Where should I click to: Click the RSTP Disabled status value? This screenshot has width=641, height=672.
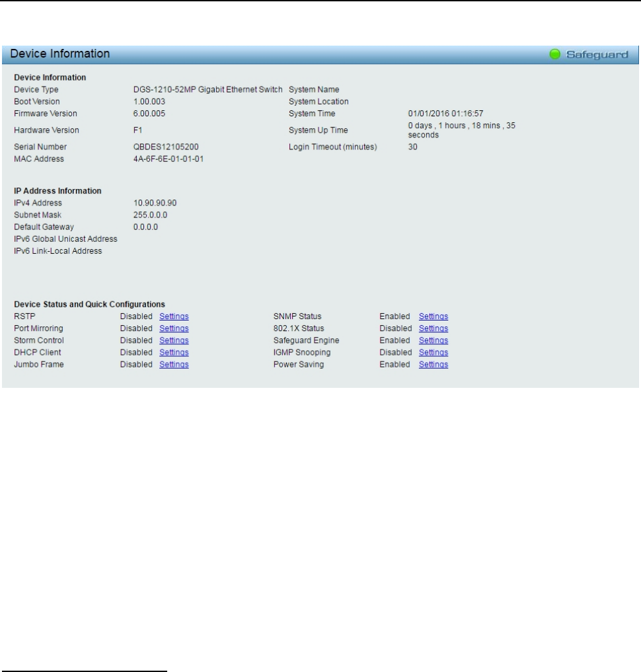tap(136, 317)
